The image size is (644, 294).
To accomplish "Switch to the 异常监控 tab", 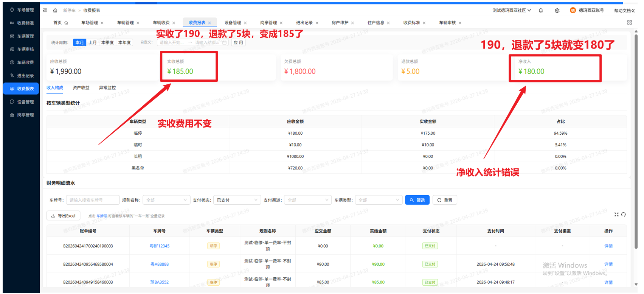I will 107,88.
